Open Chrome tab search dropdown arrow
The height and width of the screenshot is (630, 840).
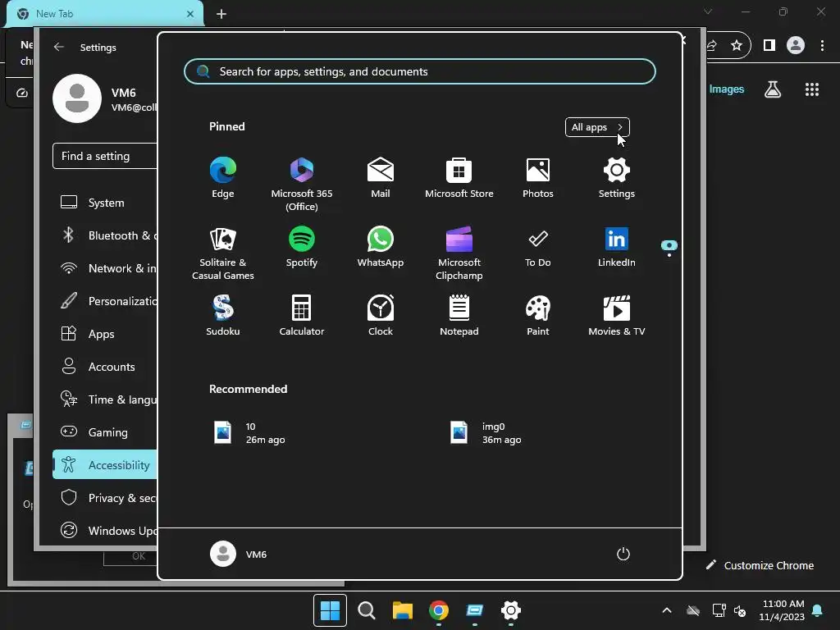[x=708, y=11]
